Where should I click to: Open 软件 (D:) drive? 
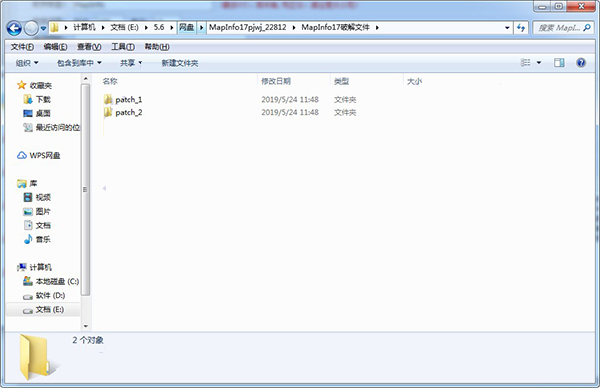[x=50, y=295]
